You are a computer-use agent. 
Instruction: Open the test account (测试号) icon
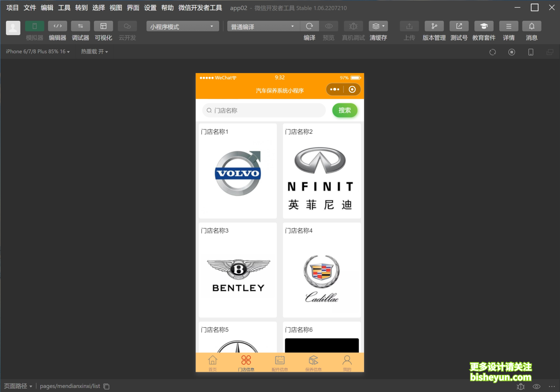tap(459, 26)
